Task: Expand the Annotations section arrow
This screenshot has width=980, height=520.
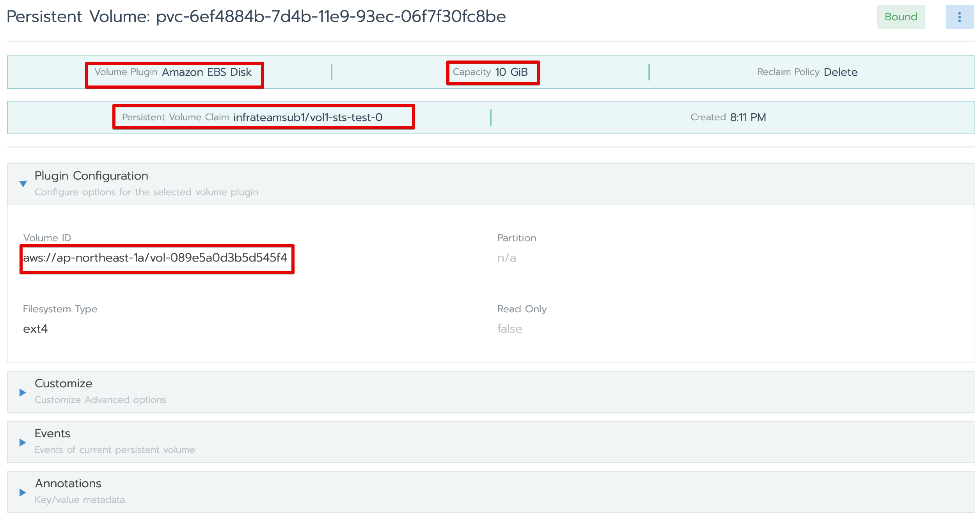Action: 23,492
